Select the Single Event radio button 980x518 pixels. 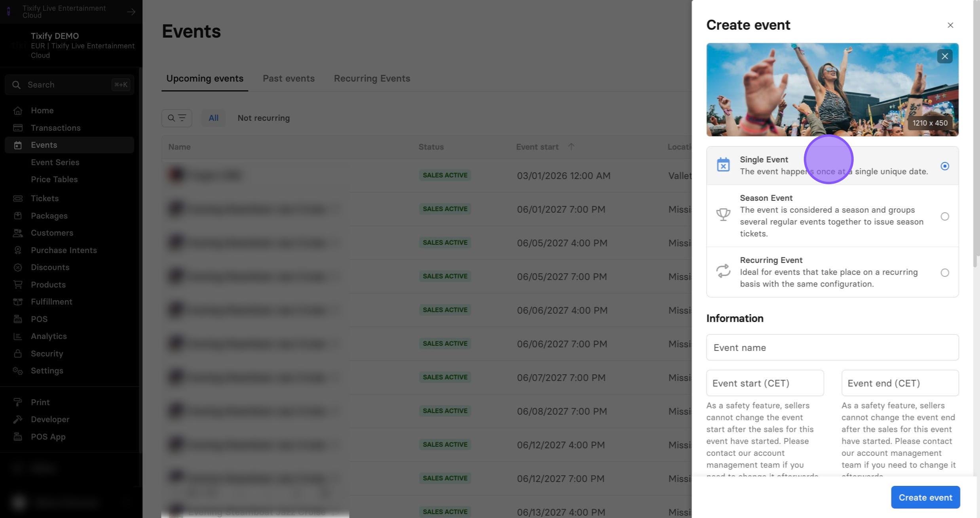coord(944,166)
